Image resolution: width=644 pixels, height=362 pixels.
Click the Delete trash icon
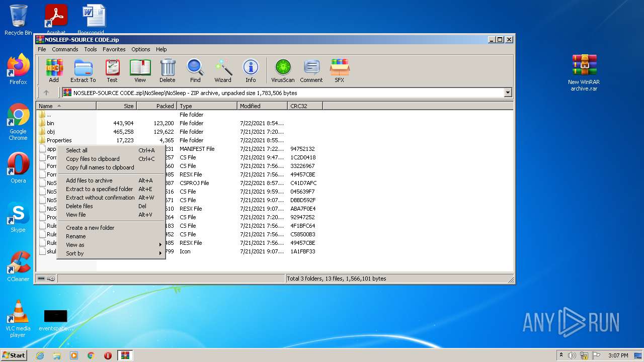[x=168, y=70]
